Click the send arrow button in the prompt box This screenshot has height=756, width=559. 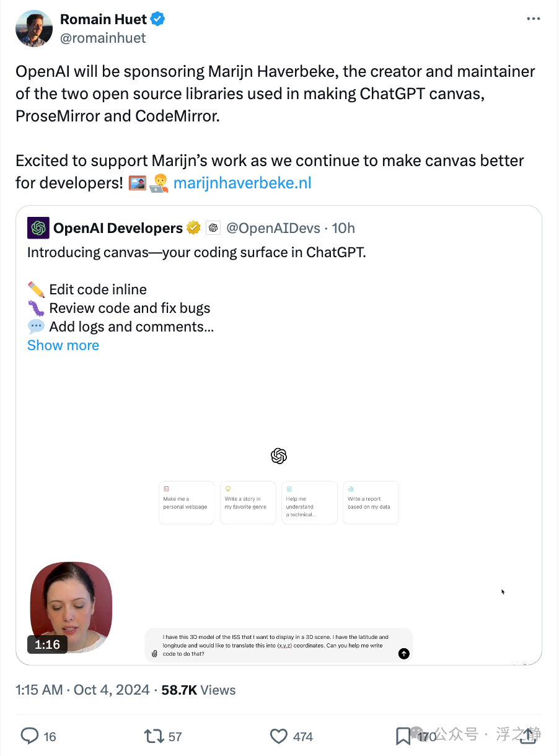coord(404,654)
